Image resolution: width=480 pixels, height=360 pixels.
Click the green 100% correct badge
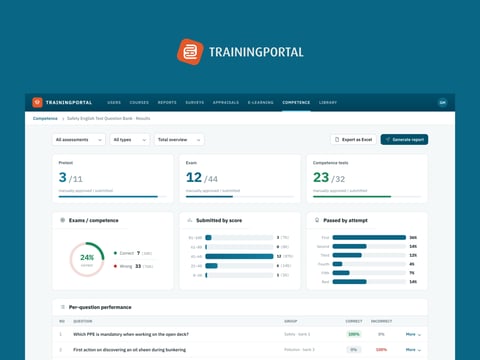(x=354, y=334)
